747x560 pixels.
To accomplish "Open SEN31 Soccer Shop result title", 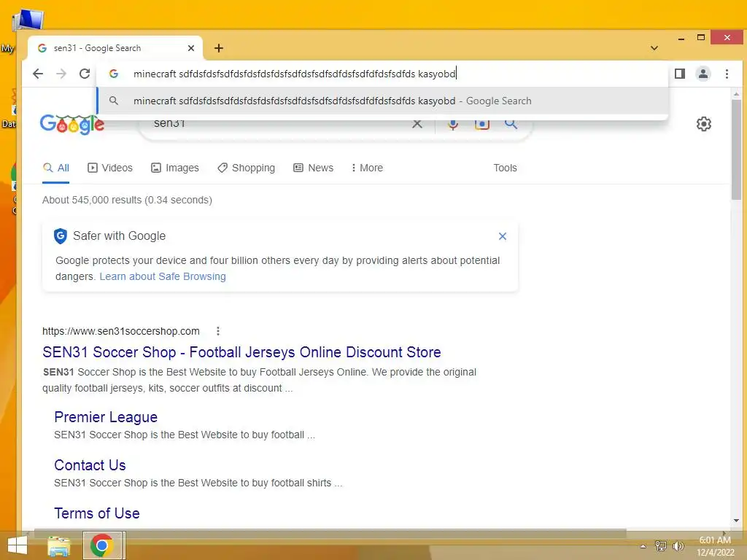I will click(241, 352).
